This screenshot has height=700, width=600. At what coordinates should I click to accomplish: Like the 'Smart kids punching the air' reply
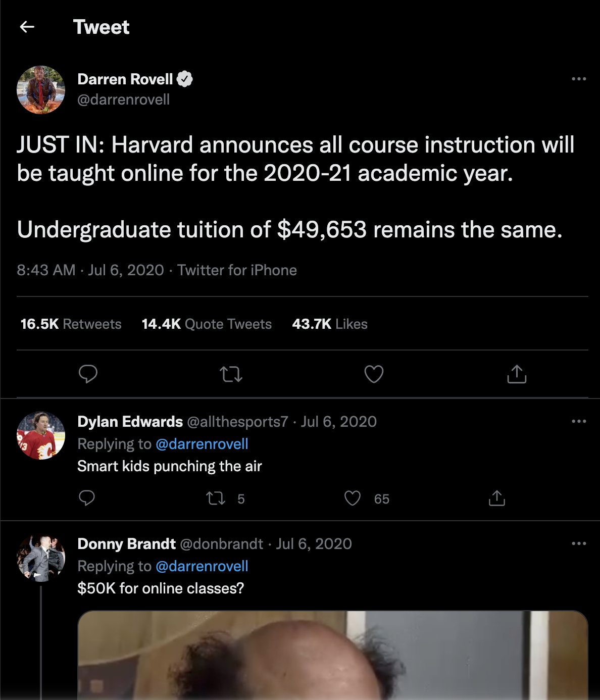pos(353,499)
